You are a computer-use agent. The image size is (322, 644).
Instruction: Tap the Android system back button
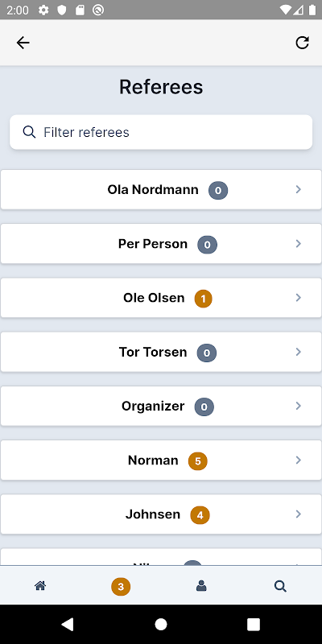click(x=68, y=625)
